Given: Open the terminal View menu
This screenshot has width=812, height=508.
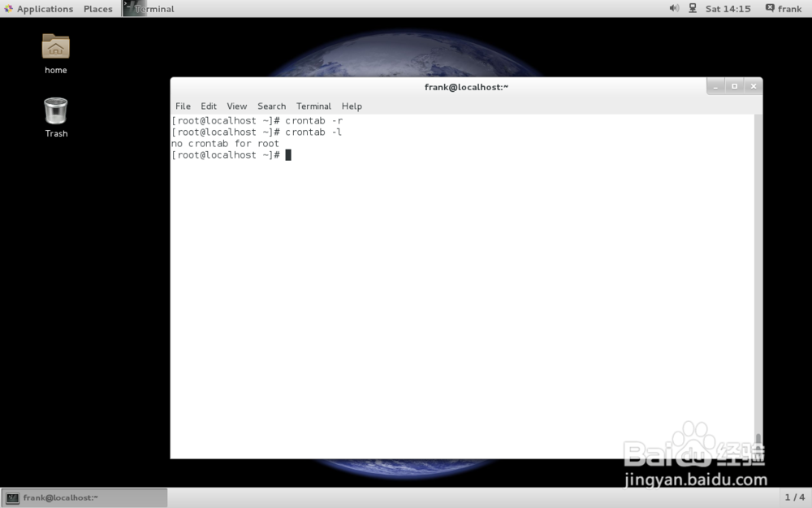Looking at the screenshot, I should (x=236, y=106).
